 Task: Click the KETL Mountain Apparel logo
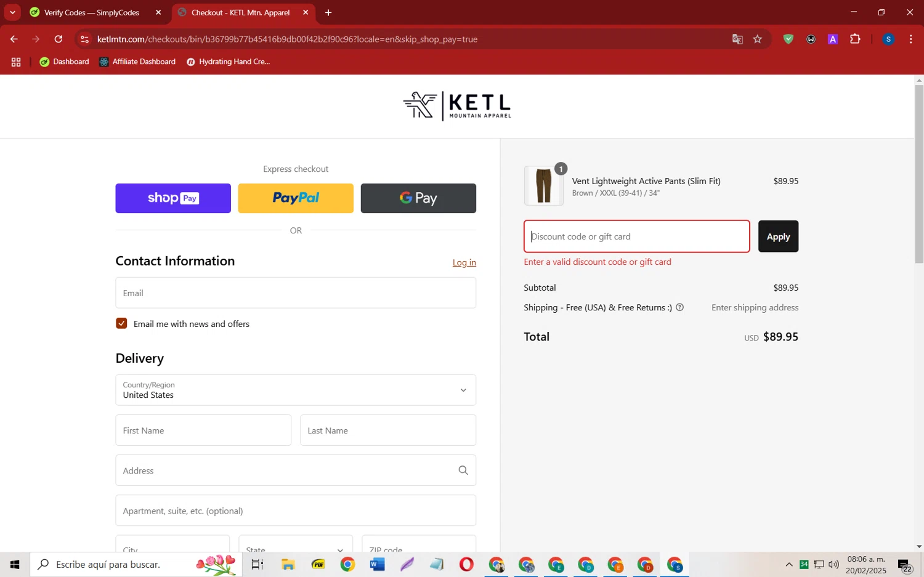click(x=457, y=106)
